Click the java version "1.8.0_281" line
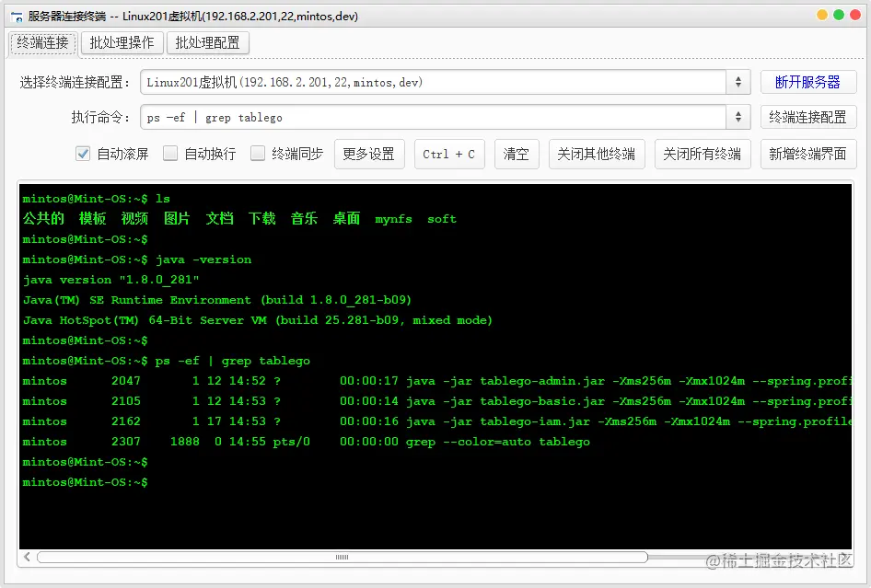Viewport: 871px width, 588px height. [110, 280]
